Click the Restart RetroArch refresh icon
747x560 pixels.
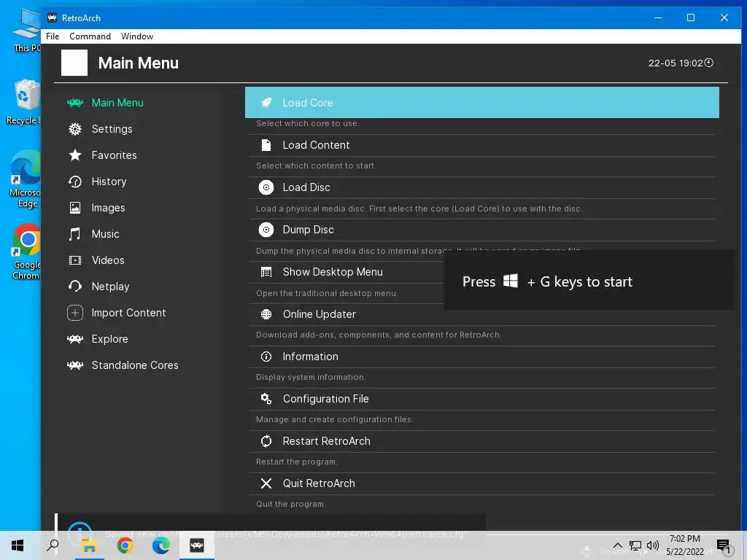[266, 441]
